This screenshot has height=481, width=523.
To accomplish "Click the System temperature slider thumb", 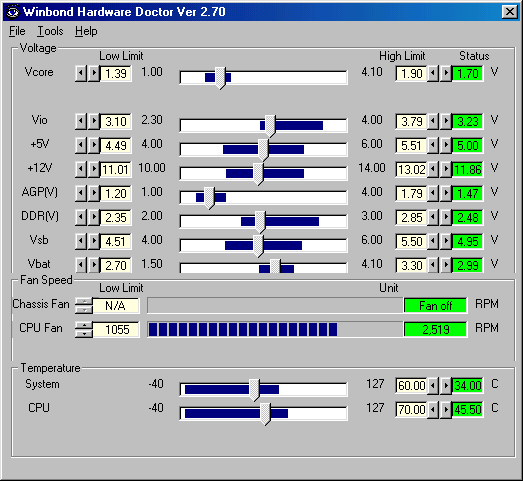I will pos(254,390).
